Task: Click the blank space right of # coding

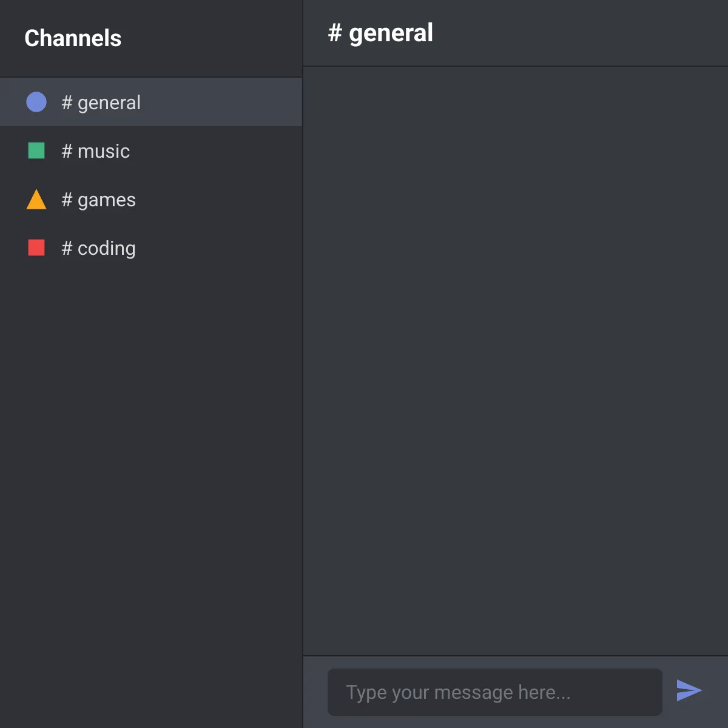Action: pyautogui.click(x=219, y=248)
